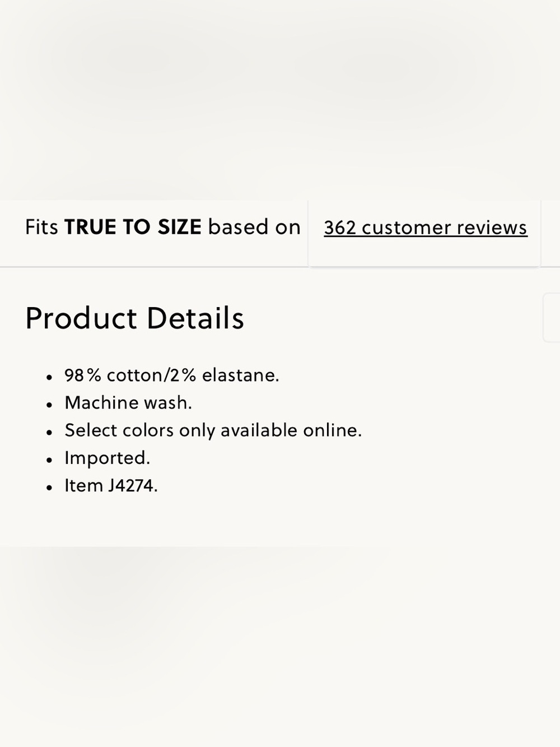Viewport: 560px width, 747px height.
Task: Click the bullet dot before Machine wash
Action: (50, 404)
